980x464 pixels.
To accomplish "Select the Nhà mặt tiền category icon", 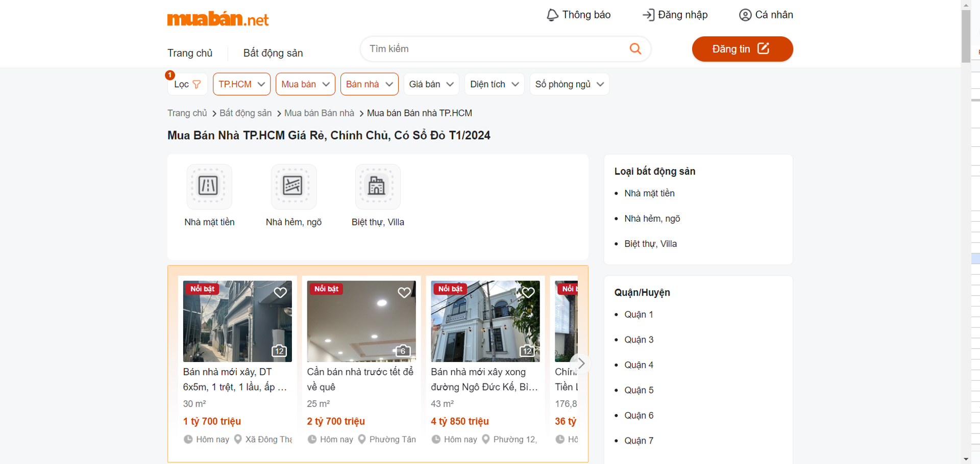I will (x=209, y=186).
